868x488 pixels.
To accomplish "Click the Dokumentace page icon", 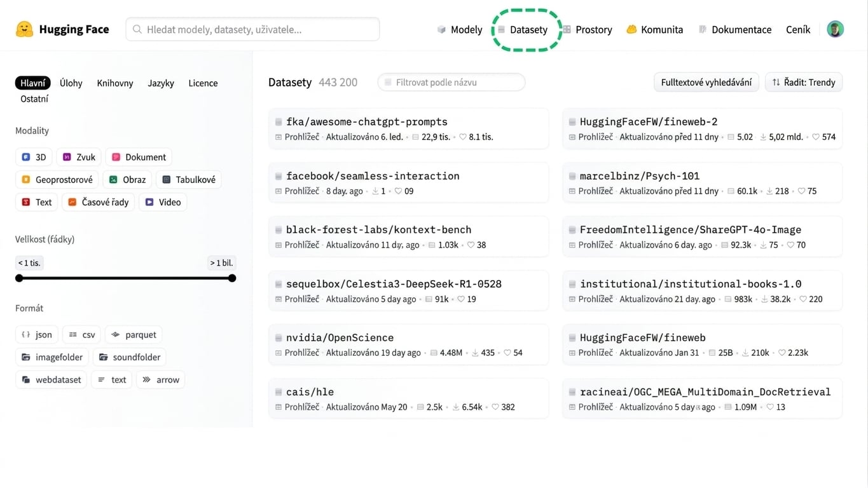I will coord(703,29).
